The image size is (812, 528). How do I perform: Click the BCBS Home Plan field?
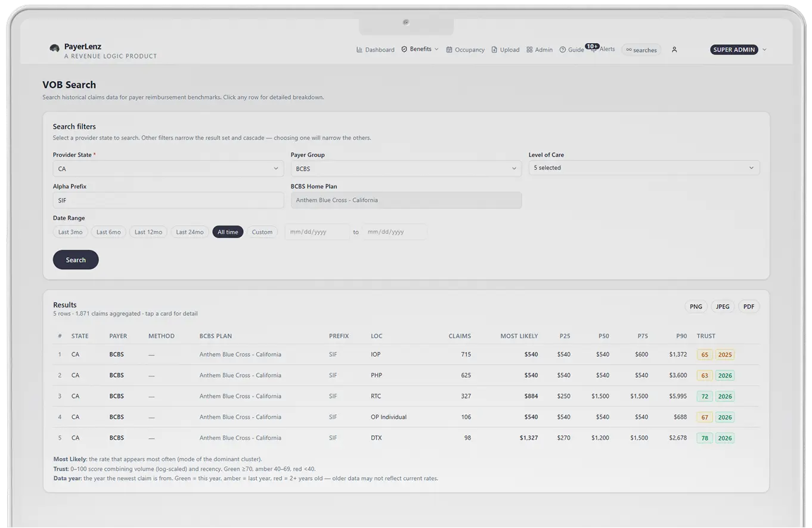pos(406,200)
